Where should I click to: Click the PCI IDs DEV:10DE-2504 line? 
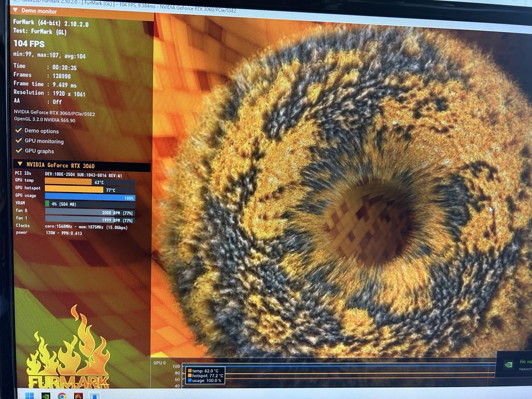(68, 174)
